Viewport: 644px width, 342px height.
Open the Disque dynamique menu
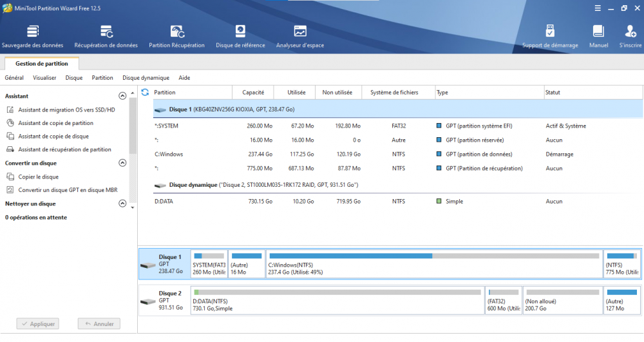[x=146, y=78]
